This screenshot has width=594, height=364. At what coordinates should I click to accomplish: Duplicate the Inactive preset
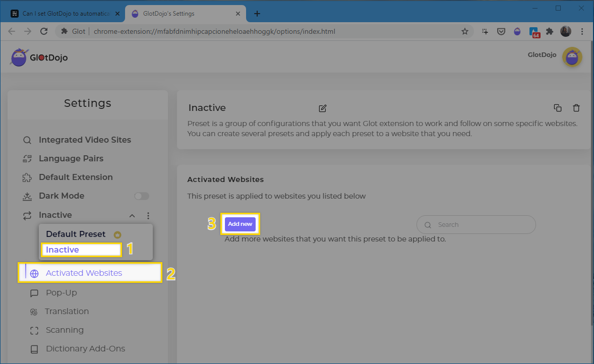558,108
